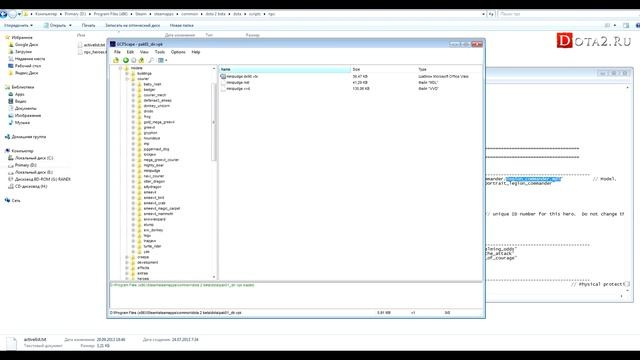Expand the development folder node
Viewport: 640px width, 360px height.
[127, 262]
